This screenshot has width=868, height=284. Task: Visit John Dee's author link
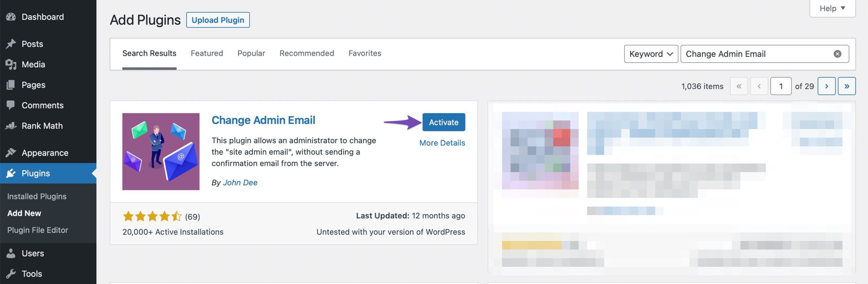[x=240, y=182]
